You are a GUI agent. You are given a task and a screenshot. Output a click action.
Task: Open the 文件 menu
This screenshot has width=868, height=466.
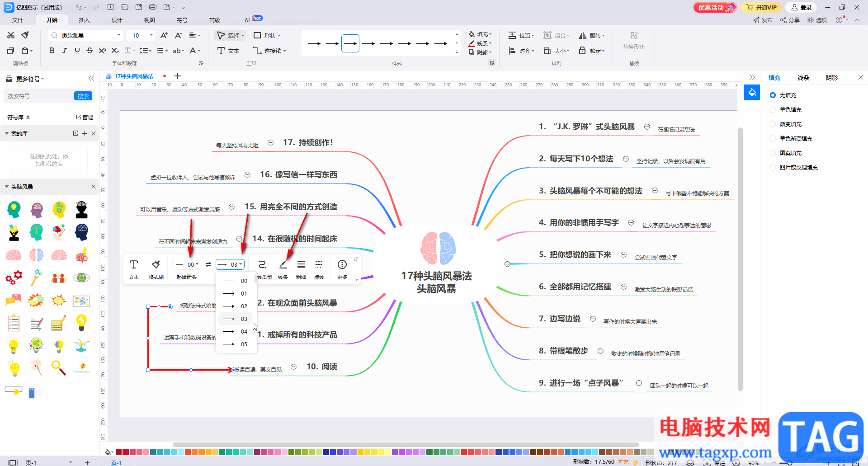point(18,20)
